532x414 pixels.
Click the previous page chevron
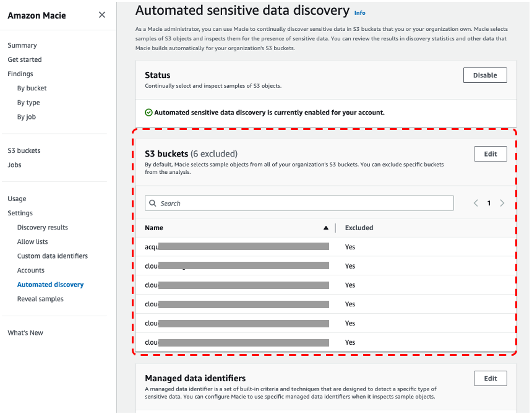pos(476,203)
